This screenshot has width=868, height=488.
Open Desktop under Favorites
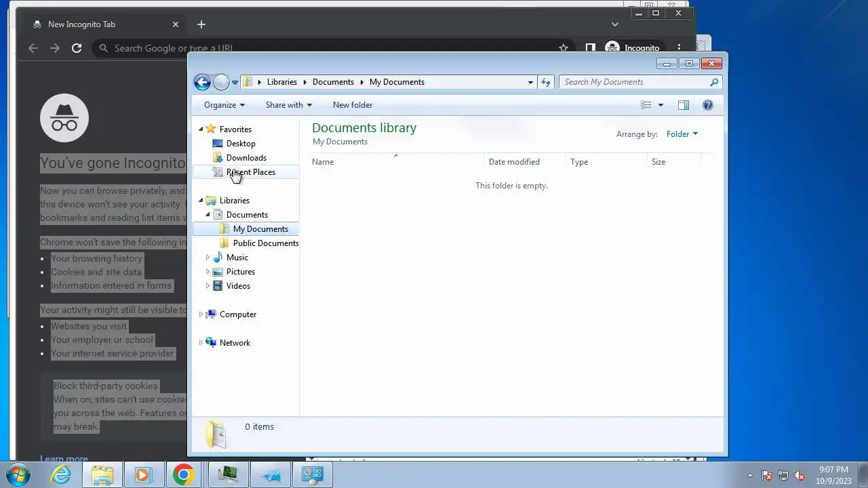[241, 144]
